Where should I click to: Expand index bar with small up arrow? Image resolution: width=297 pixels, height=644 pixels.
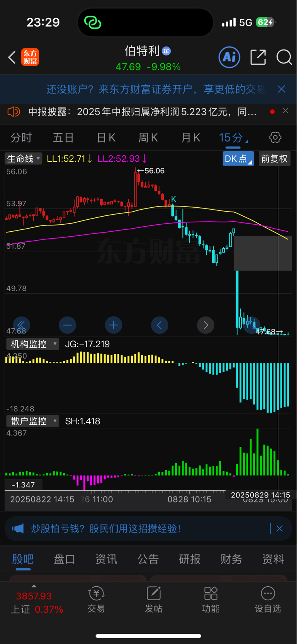(x=34, y=586)
